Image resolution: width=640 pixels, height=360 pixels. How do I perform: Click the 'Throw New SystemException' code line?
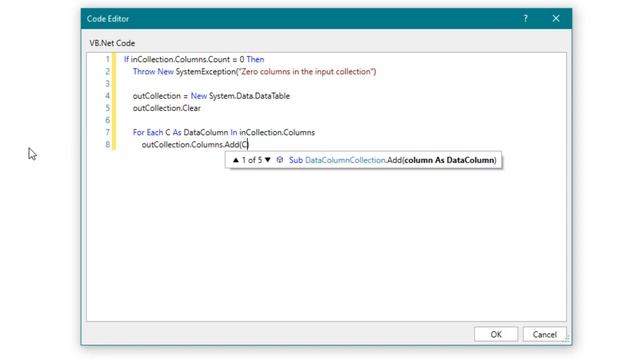point(254,71)
